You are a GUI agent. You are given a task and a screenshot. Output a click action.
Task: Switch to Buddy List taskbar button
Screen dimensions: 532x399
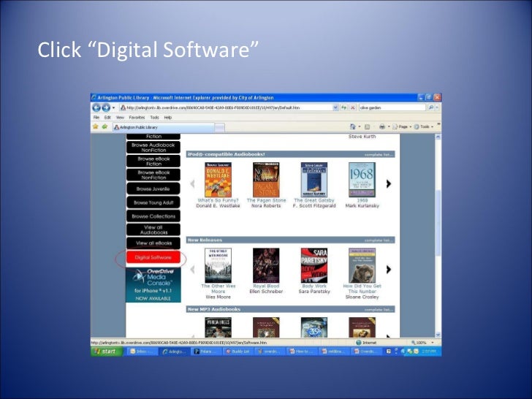point(238,351)
